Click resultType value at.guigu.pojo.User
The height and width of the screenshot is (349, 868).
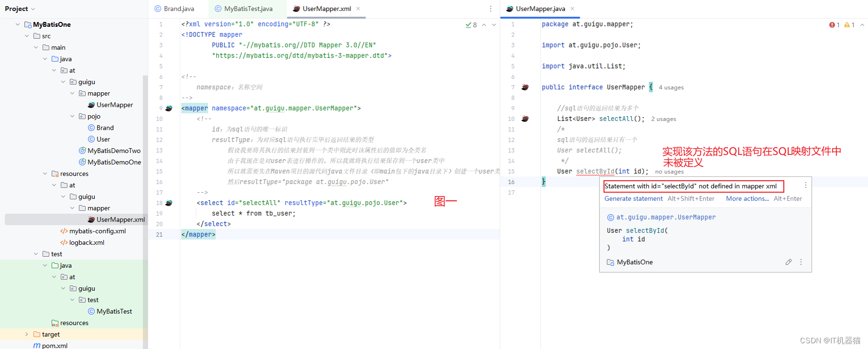tap(365, 203)
